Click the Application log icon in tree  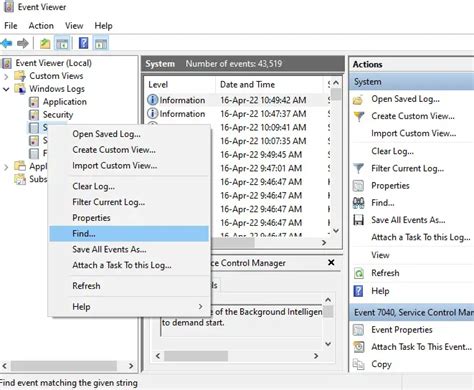[34, 102]
